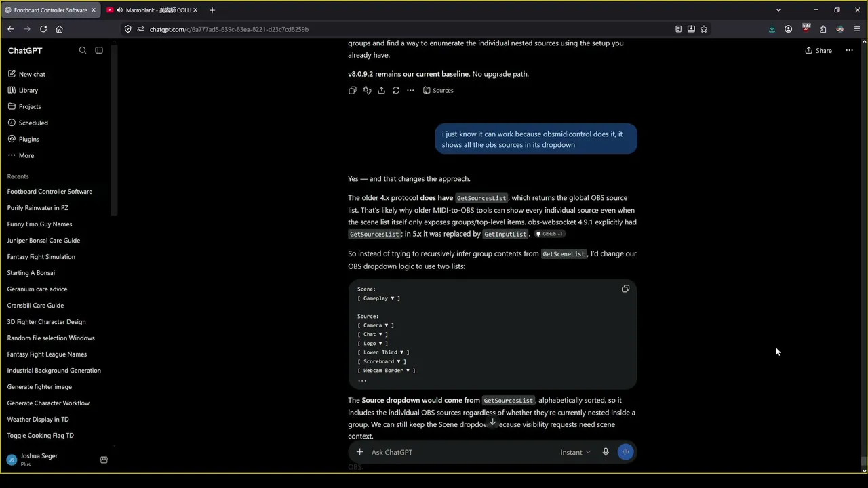Screen dimensions: 868x488
Task: Open the browser hamburger application menu
Action: pos(857,29)
